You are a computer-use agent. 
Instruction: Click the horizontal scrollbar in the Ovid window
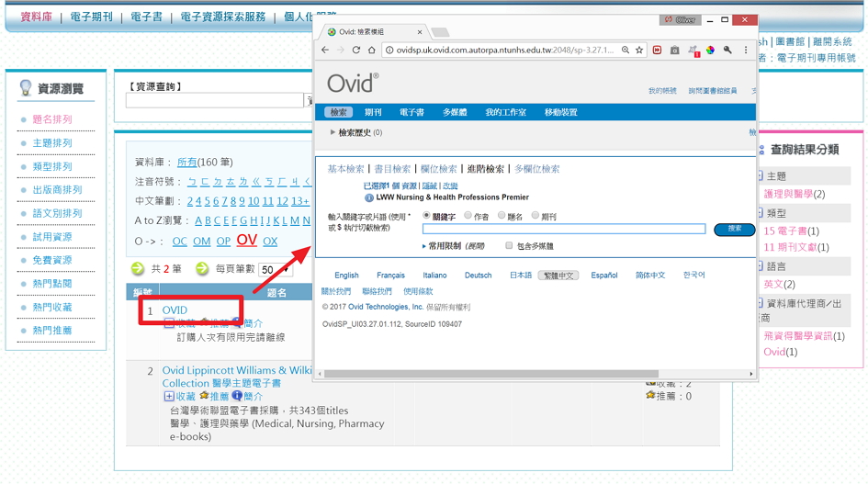pos(491,374)
